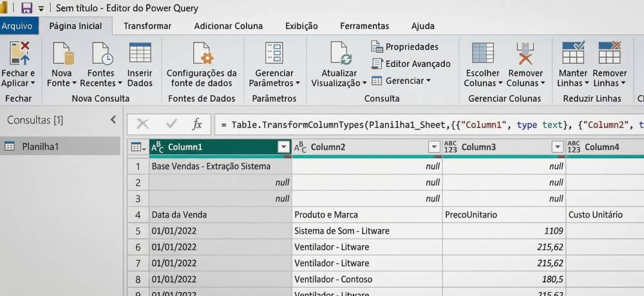Open the table menu icon in grid corner
The height and width of the screenshot is (296, 644).
137,147
